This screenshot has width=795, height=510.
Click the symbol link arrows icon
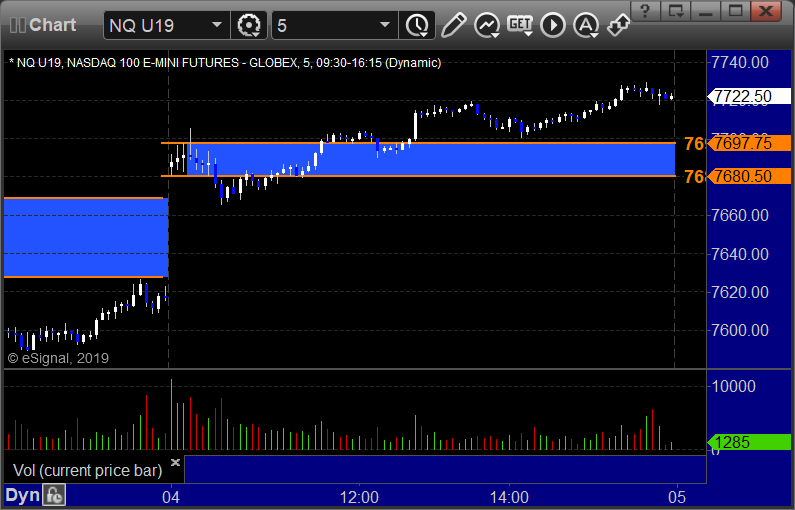[x=618, y=24]
